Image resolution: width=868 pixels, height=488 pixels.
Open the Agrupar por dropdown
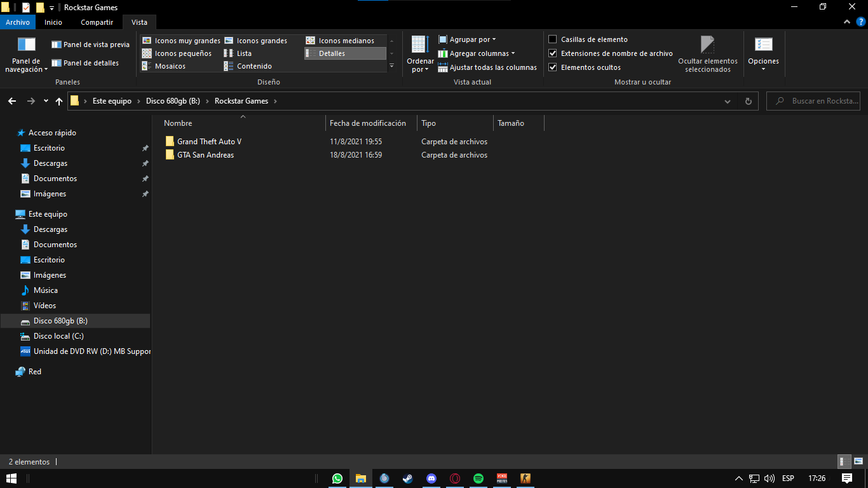(x=467, y=39)
